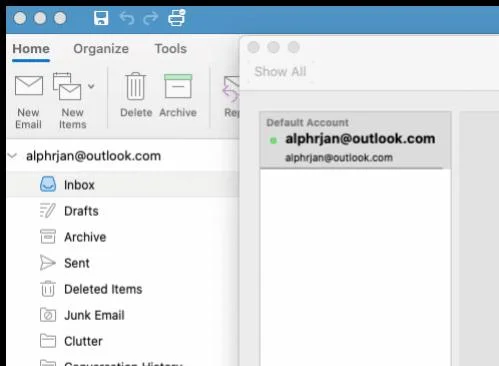Close the Accounts preferences window

tap(253, 47)
